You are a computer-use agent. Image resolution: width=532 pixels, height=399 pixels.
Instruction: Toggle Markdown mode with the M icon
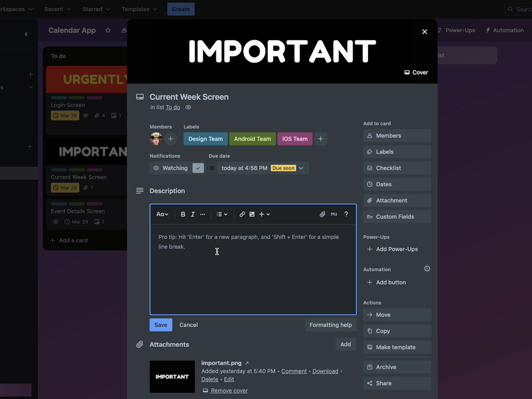tap(334, 214)
